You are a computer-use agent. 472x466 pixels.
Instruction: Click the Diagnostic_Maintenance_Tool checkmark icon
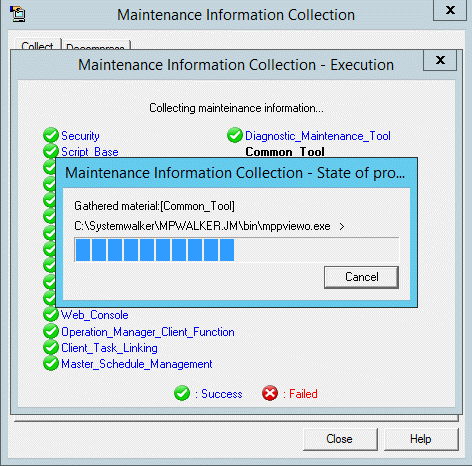pyautogui.click(x=235, y=135)
